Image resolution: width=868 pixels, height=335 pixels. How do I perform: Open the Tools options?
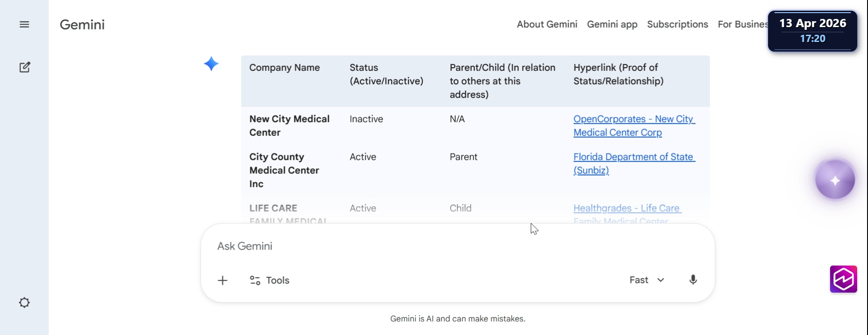pyautogui.click(x=269, y=280)
